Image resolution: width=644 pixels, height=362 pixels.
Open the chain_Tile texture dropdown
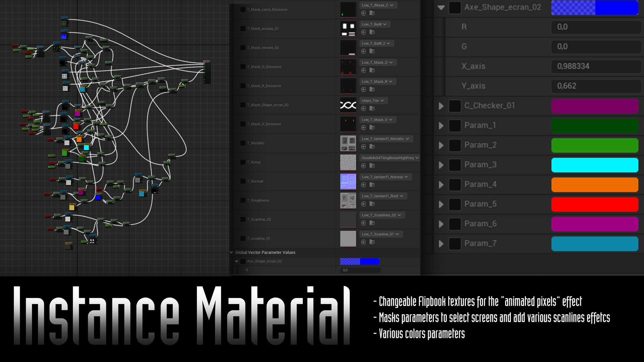374,101
